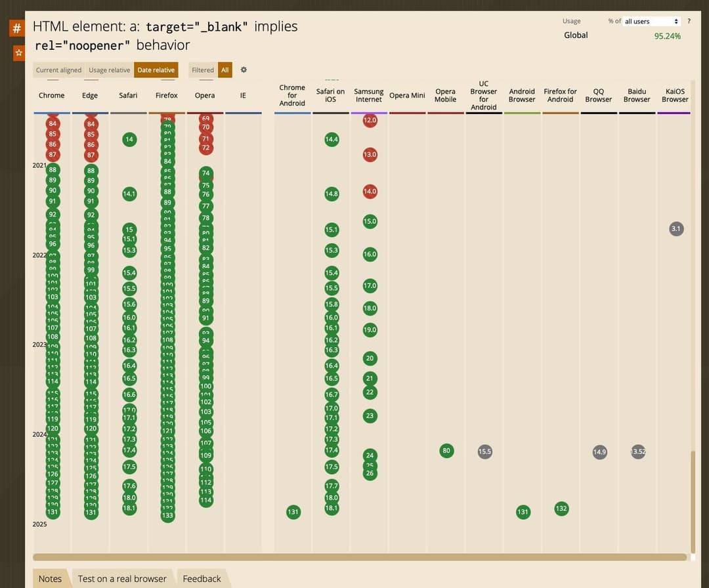Select Opera version 114 cell
This screenshot has height=588, width=709.
coord(205,500)
